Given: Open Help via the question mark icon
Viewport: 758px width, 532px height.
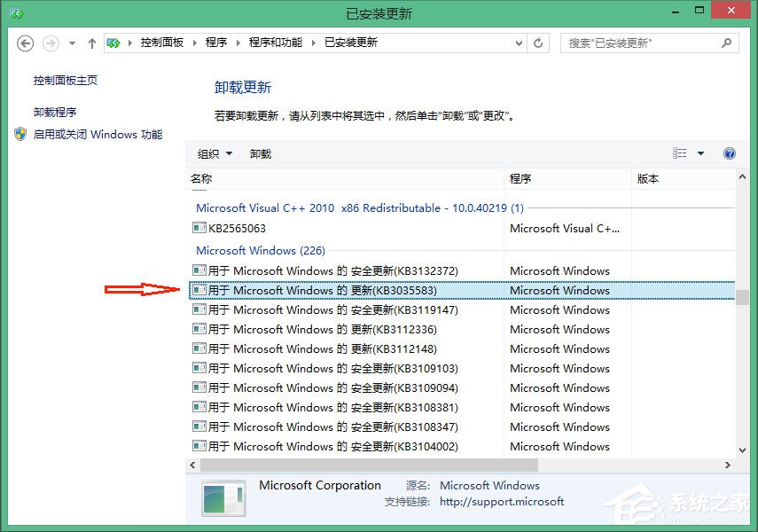Looking at the screenshot, I should click(729, 153).
